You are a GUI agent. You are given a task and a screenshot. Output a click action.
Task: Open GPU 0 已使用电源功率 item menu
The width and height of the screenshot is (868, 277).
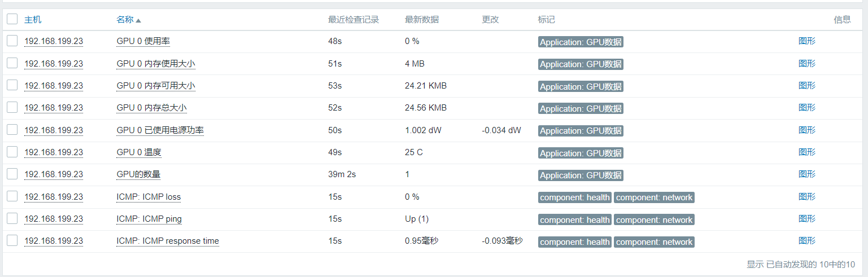click(160, 130)
